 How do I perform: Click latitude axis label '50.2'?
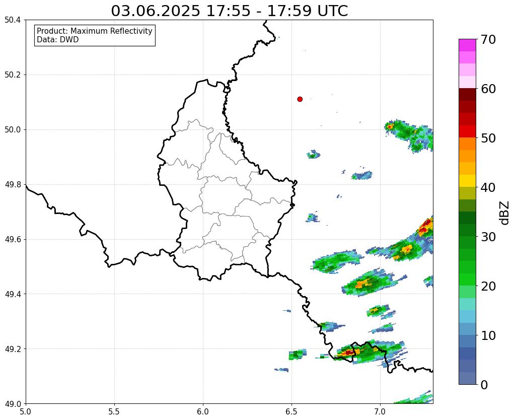click(13, 75)
